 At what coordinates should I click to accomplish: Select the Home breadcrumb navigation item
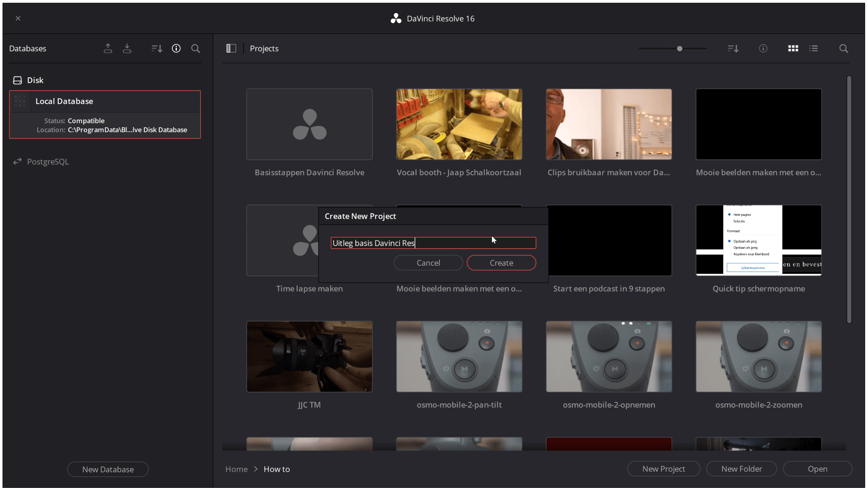[x=236, y=469]
